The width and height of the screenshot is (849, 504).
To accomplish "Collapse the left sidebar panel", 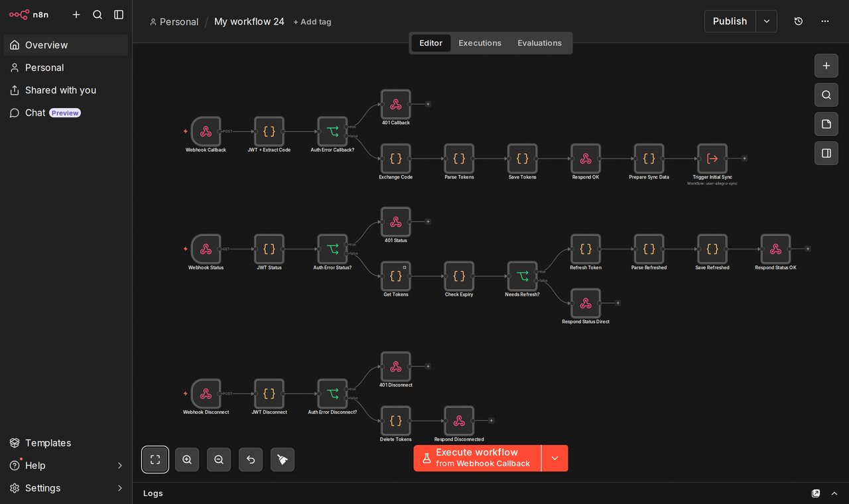I will (x=119, y=15).
